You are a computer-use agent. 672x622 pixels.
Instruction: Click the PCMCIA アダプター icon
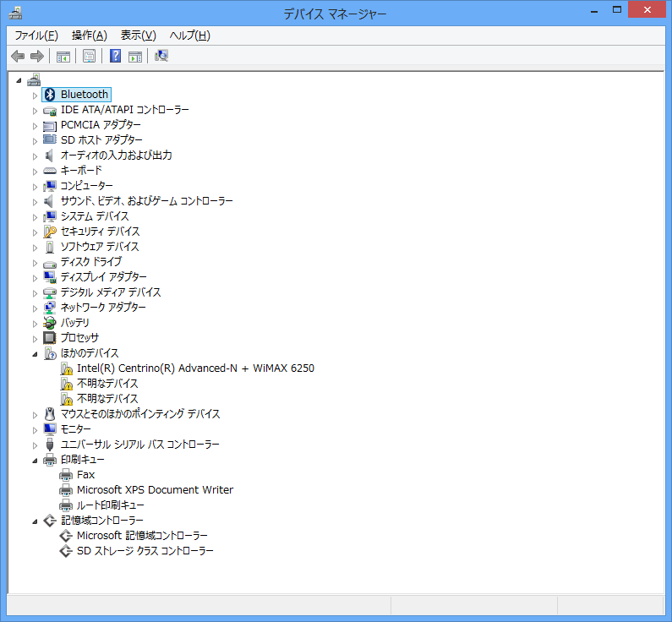pyautogui.click(x=50, y=126)
